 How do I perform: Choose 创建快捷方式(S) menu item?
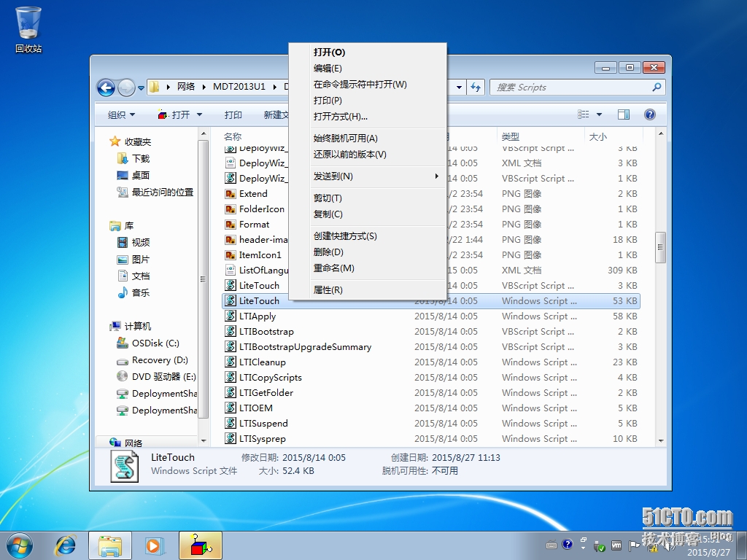(x=368, y=236)
